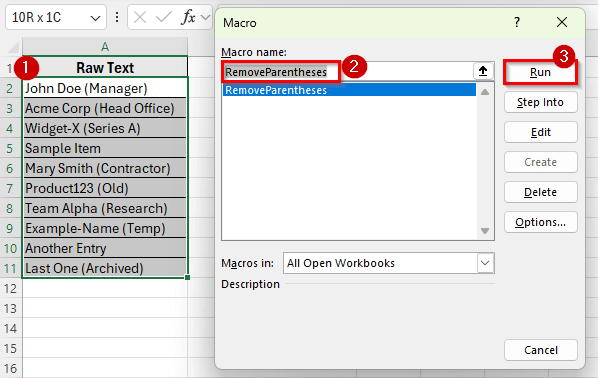Expand the formula bar dropdown chevron
598x378 pixels.
[205, 18]
